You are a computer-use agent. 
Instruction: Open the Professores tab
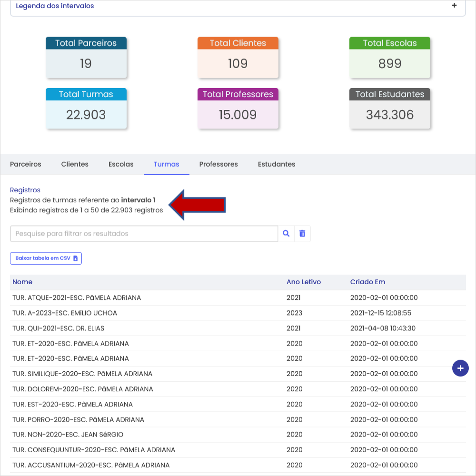(x=218, y=164)
